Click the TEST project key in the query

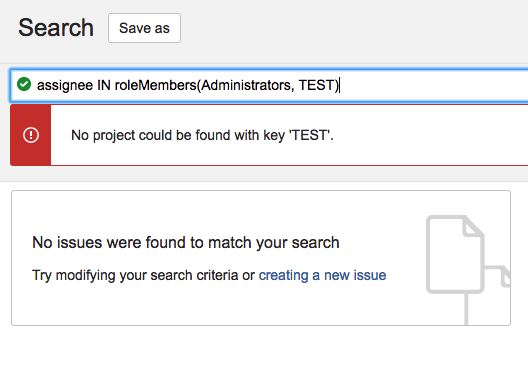click(316, 85)
